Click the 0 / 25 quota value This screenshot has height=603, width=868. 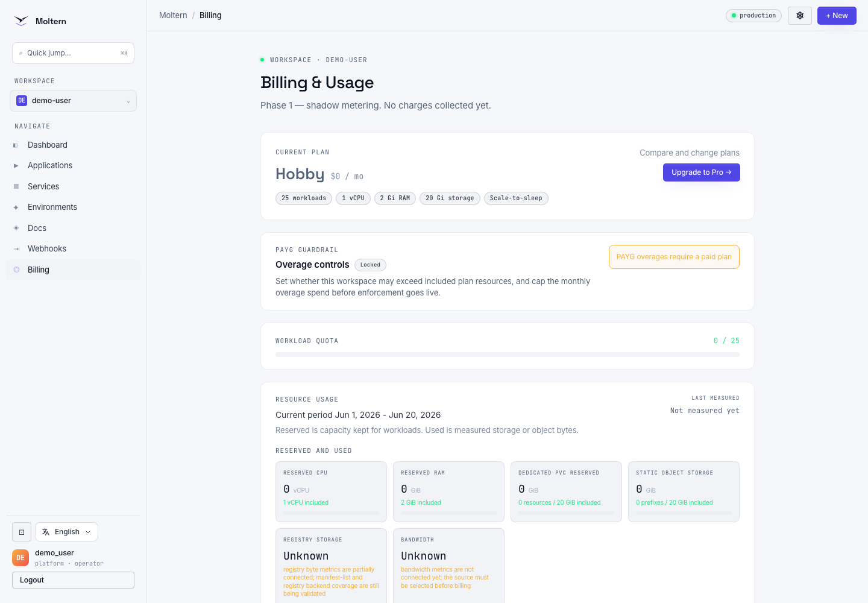click(726, 341)
